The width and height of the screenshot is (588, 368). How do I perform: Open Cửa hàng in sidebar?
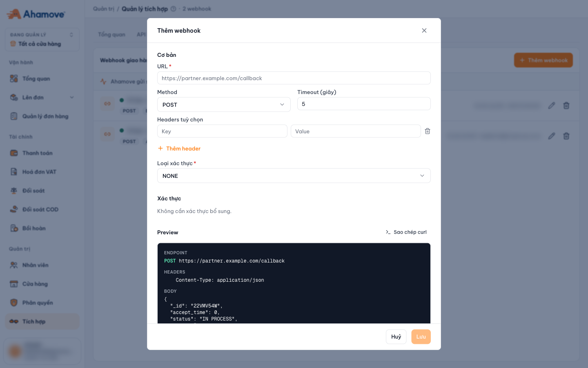pyautogui.click(x=42, y=284)
